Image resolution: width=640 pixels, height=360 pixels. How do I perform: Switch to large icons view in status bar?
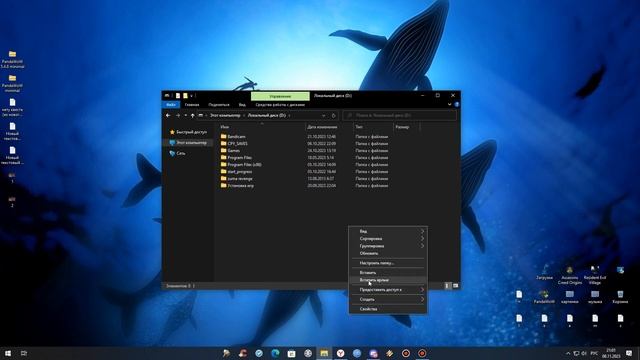(x=456, y=286)
